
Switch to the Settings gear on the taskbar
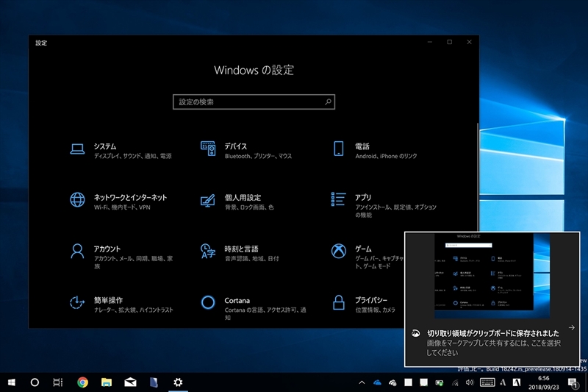pyautogui.click(x=178, y=382)
